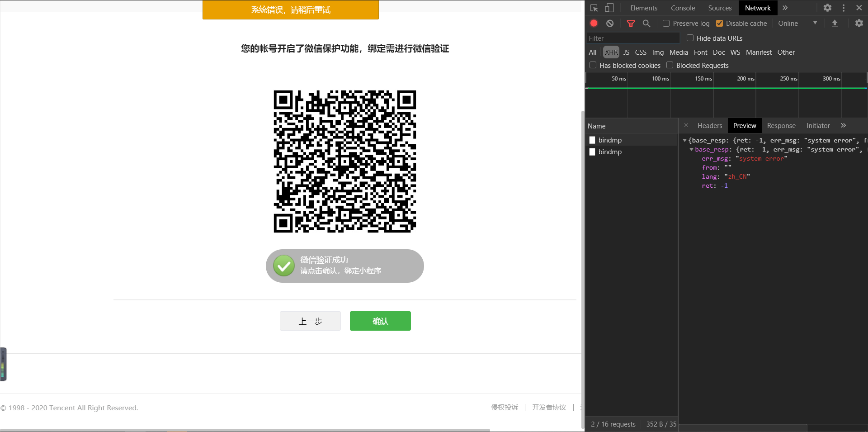Viewport: 868px width, 432px height.
Task: Filter requests by All
Action: 593,52
